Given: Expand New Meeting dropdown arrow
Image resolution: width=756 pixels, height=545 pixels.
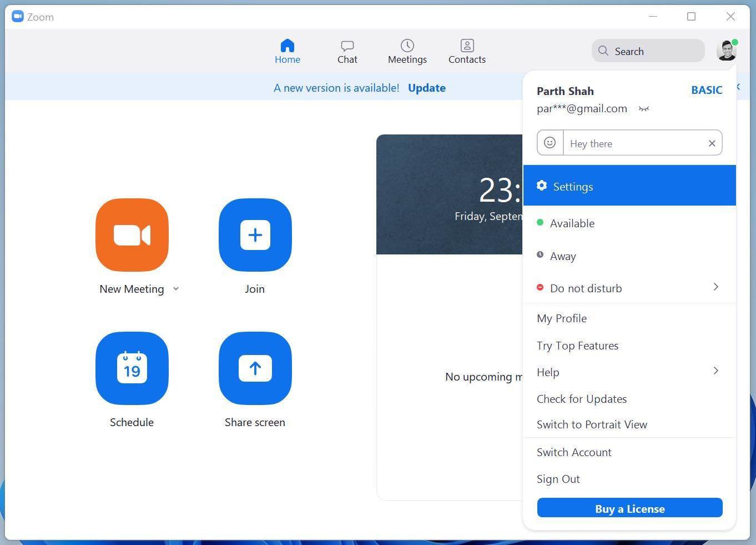Looking at the screenshot, I should (x=176, y=289).
